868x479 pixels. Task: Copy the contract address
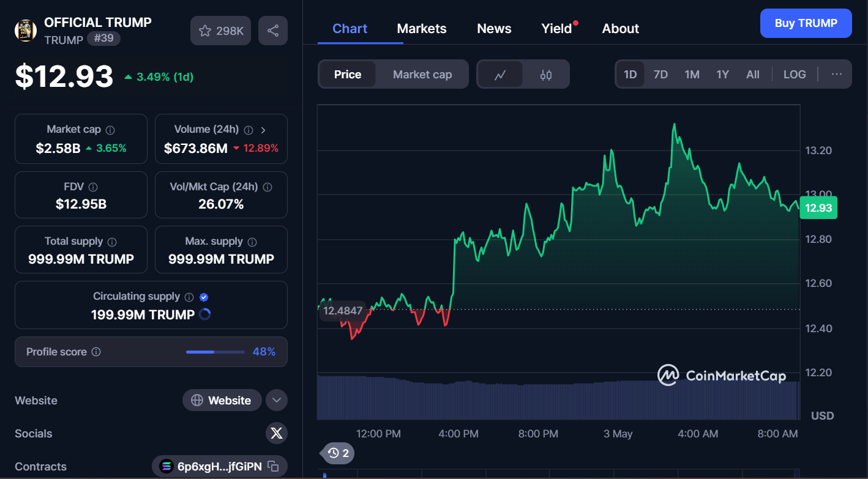(x=274, y=467)
